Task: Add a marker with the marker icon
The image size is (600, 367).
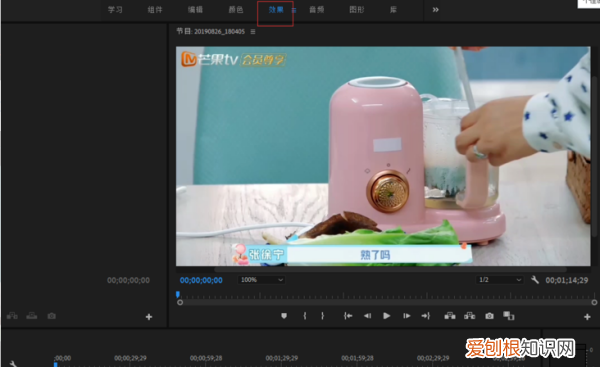Action: [x=284, y=316]
